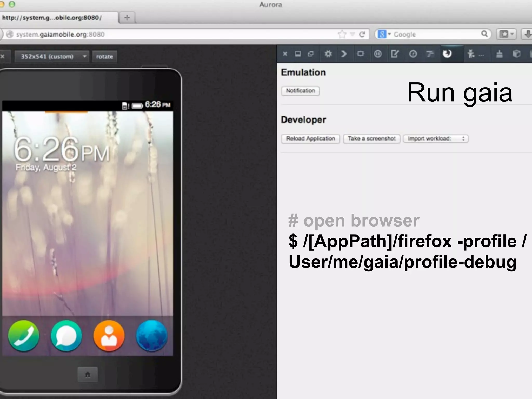This screenshot has width=532, height=399.
Task: Open the URL history dropdown arrow
Action: (x=353, y=34)
